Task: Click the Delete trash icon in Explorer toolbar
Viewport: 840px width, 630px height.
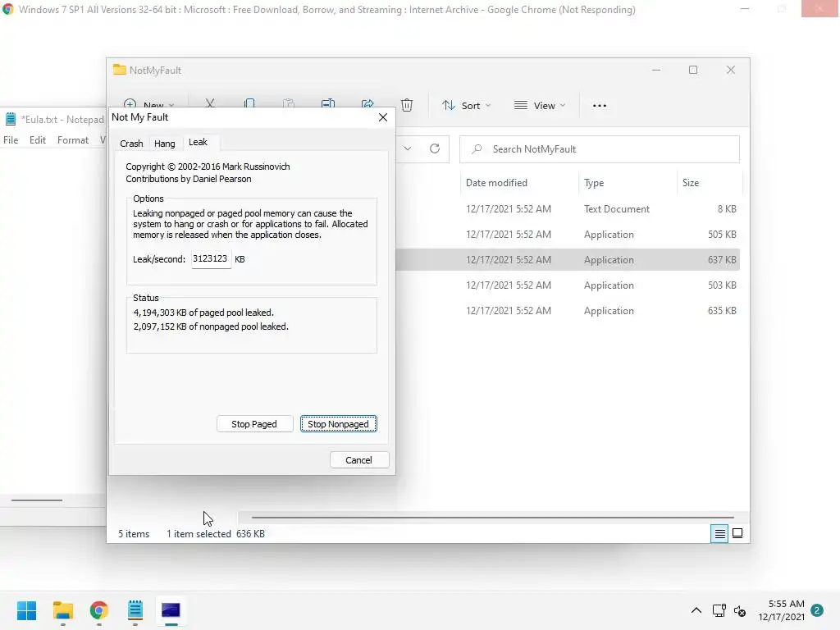Action: [407, 105]
